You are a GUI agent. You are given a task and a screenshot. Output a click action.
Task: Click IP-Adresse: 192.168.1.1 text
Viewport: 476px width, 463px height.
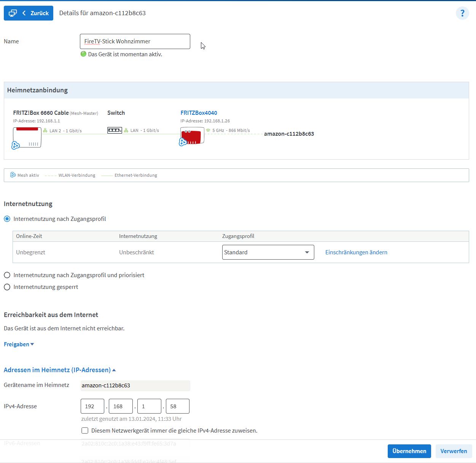[37, 121]
